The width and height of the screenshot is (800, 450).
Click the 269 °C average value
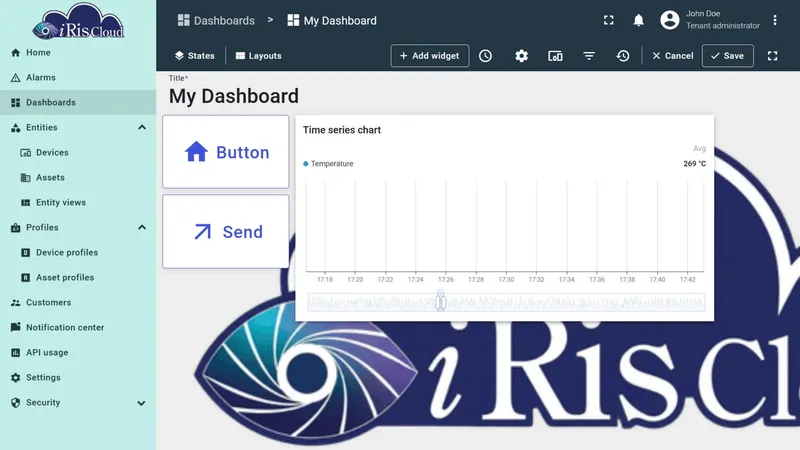[694, 164]
